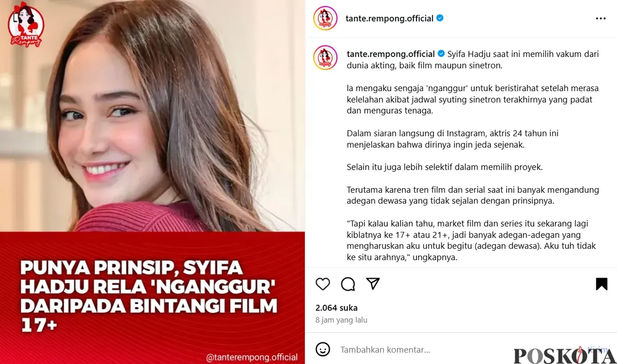Viewport: 617px width, 364px height.
Task: Click the 8 jam yang lalu timestamp
Action: pyautogui.click(x=341, y=320)
